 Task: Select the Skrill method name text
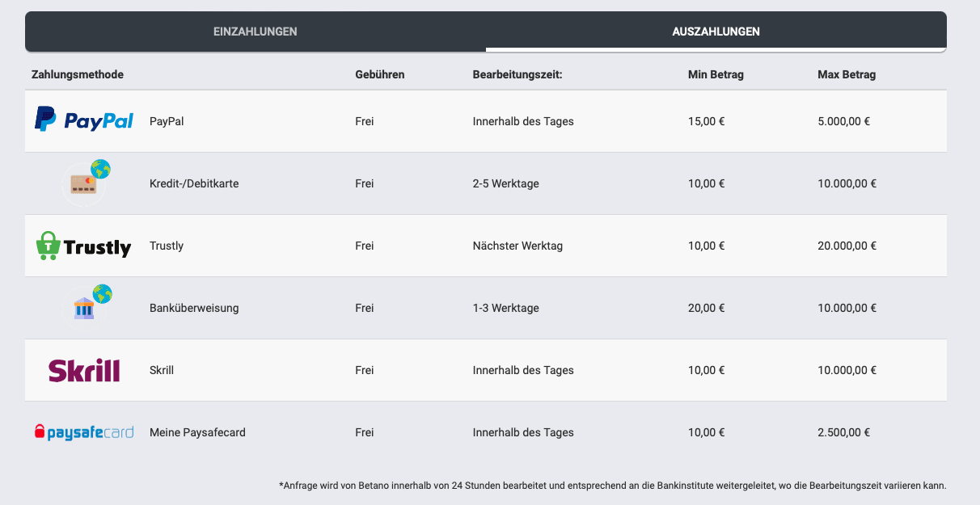click(162, 370)
